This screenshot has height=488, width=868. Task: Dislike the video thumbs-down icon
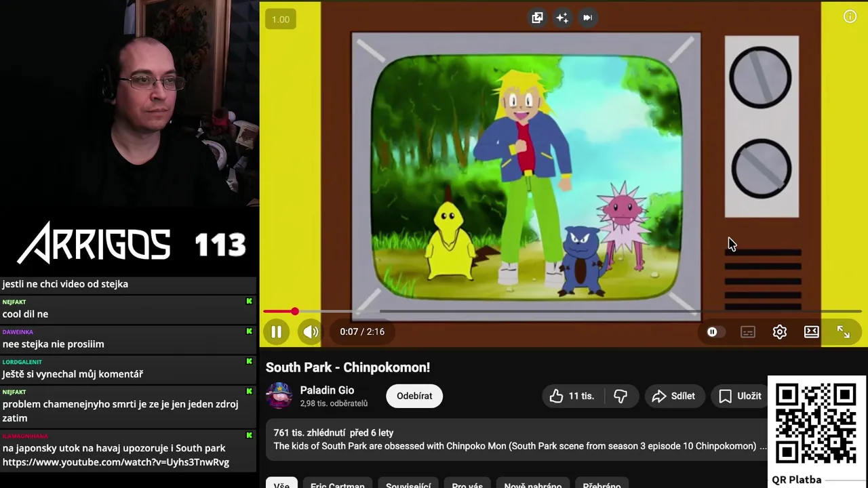(620, 396)
